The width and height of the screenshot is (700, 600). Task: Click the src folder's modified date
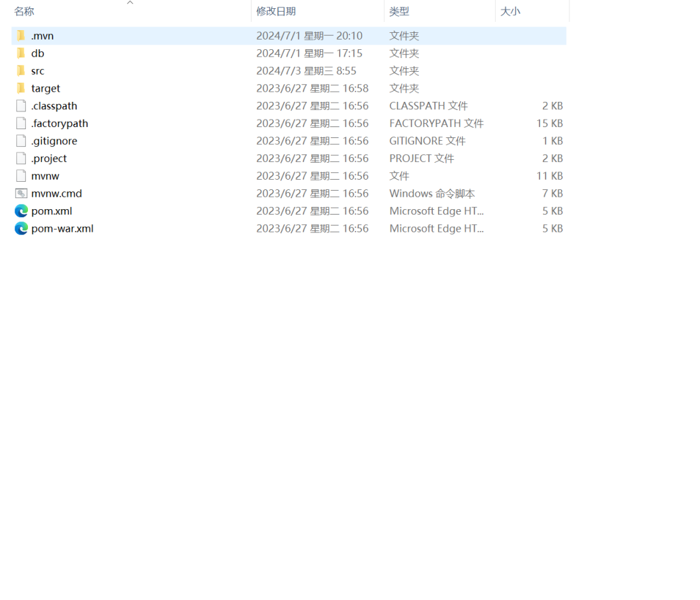306,71
